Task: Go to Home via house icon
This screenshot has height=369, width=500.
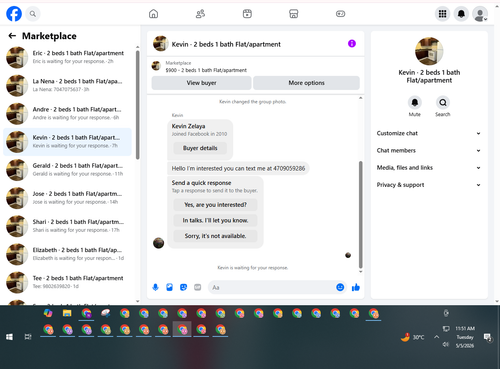Action: coord(153,14)
